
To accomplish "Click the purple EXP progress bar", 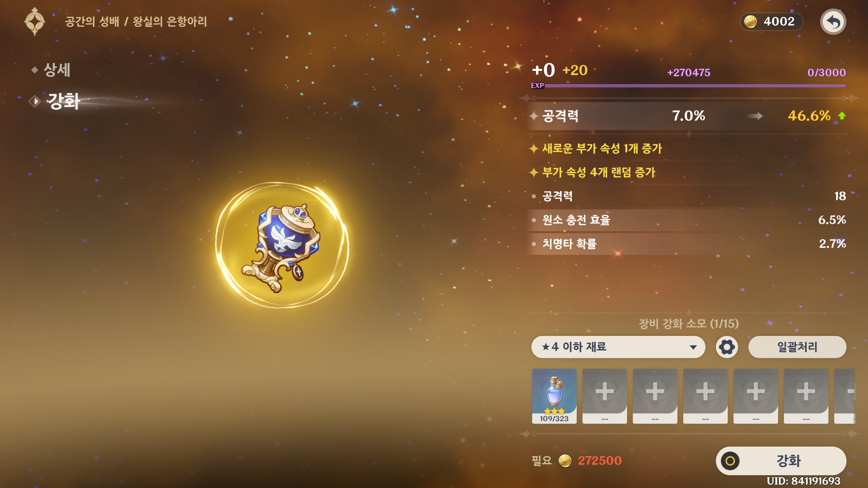I will tap(695, 86).
